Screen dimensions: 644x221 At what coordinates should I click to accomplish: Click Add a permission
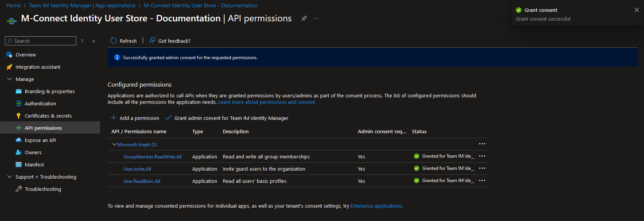[x=135, y=118]
